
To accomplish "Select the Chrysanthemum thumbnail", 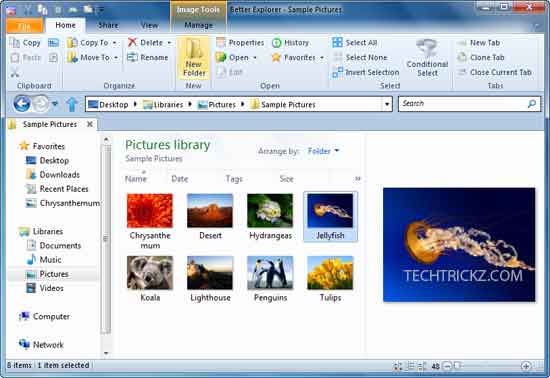I will (x=150, y=221).
